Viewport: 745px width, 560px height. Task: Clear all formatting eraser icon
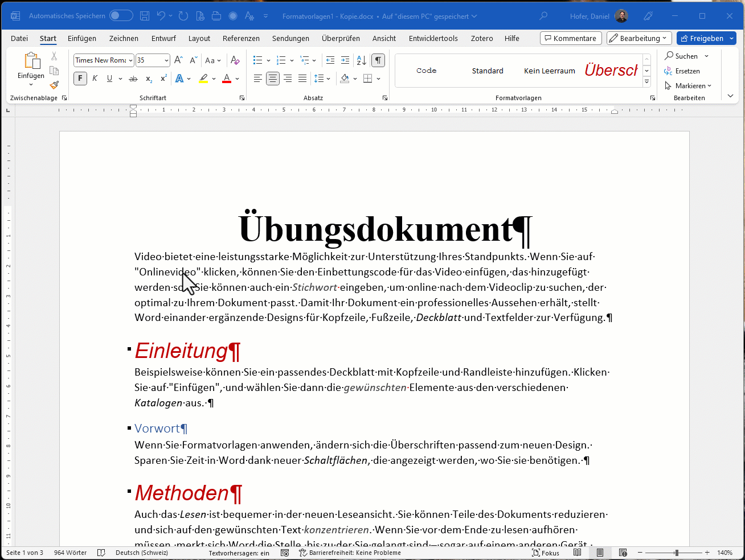(235, 60)
